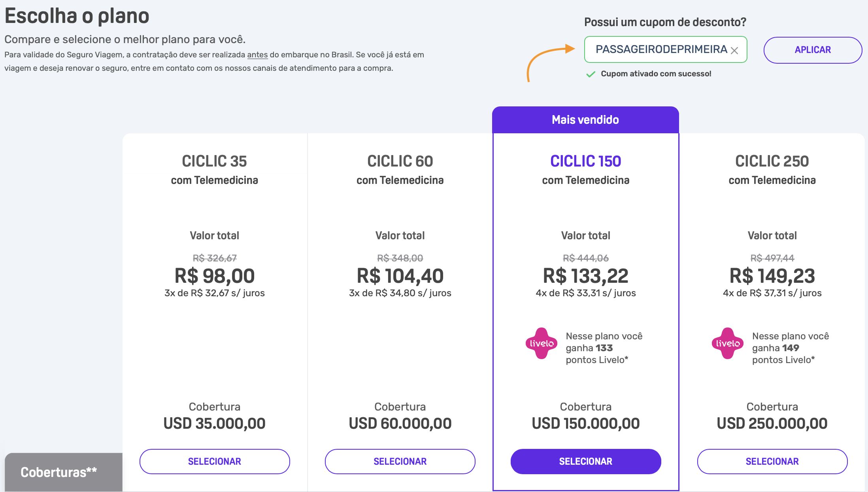Click the orange arrow pointing to coupon
The width and height of the screenshot is (868, 492).
point(550,62)
